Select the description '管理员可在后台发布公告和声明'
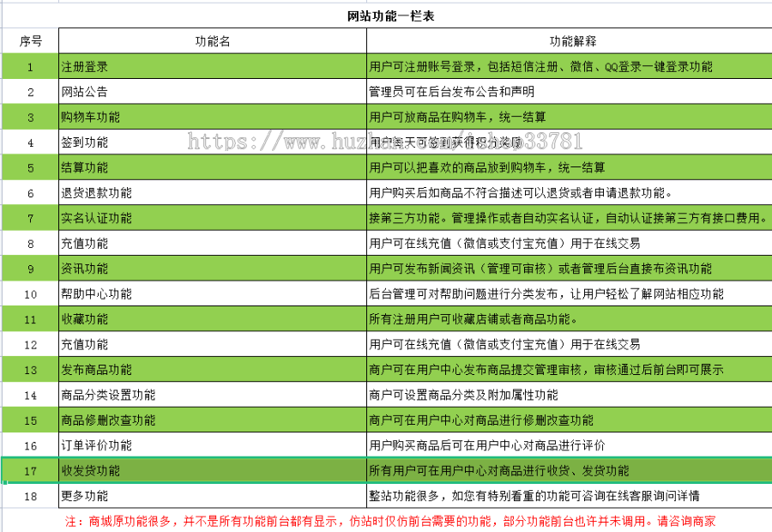 tap(570, 92)
